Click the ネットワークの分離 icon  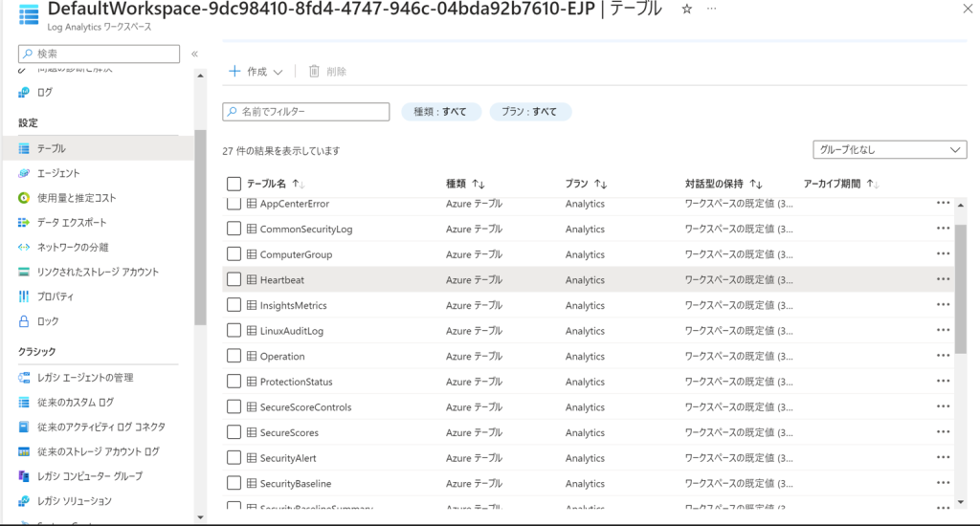[24, 248]
